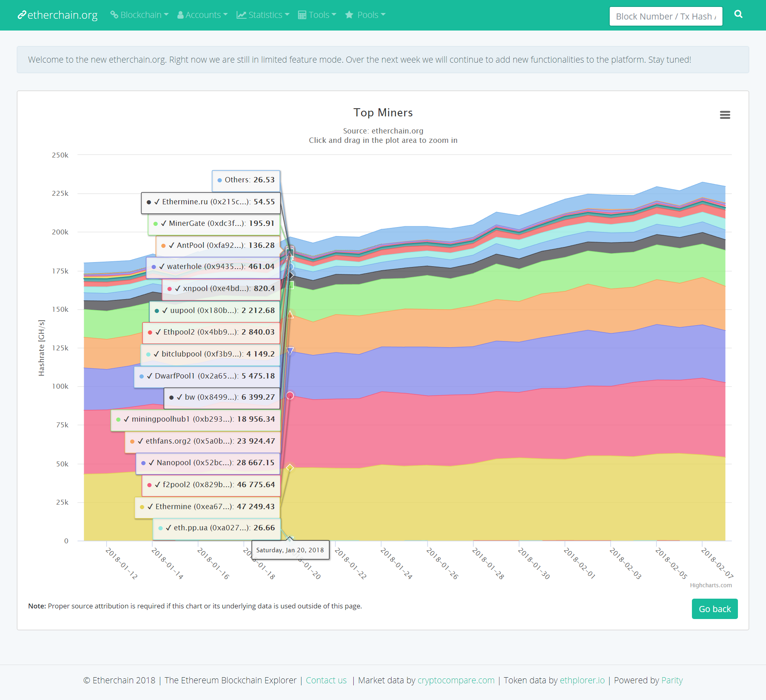This screenshot has height=700, width=766.
Task: Click the source attribution note text
Action: click(x=195, y=606)
